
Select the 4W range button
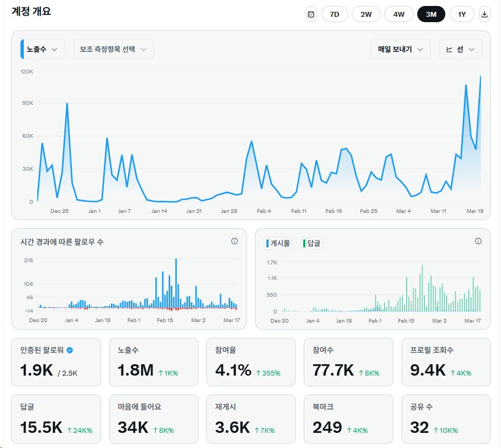pos(398,14)
